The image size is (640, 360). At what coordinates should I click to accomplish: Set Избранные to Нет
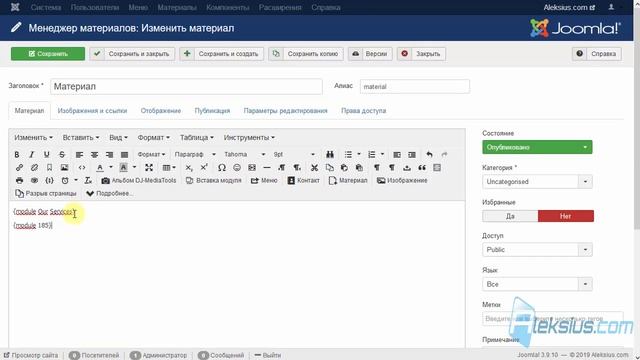point(566,216)
